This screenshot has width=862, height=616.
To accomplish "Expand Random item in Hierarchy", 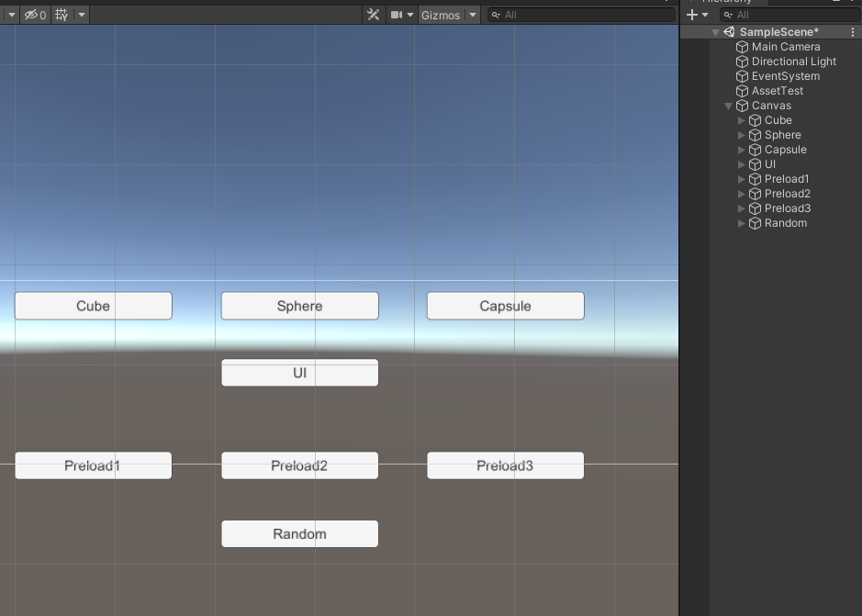I will click(x=741, y=223).
